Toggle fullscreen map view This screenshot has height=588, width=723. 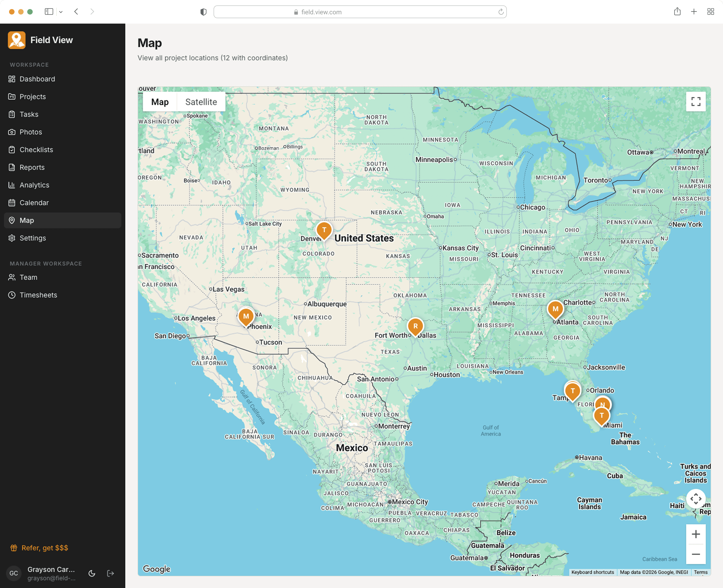tap(696, 101)
